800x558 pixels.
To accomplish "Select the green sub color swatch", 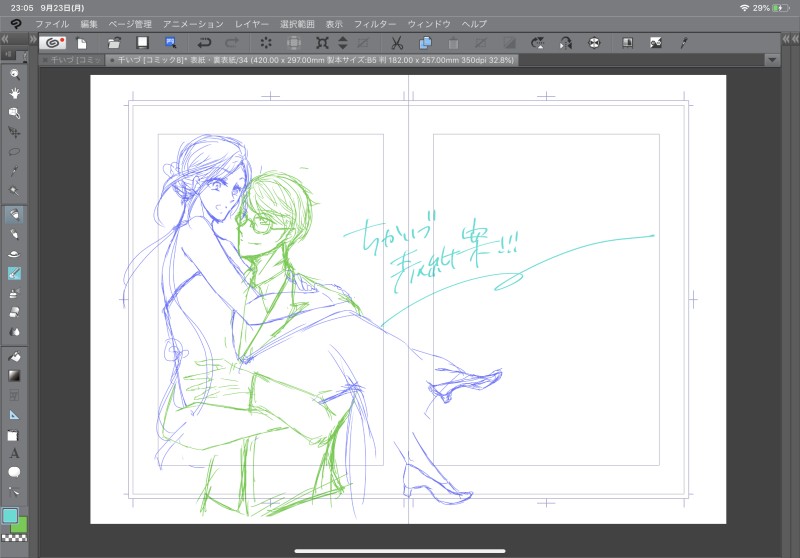I will click(21, 526).
